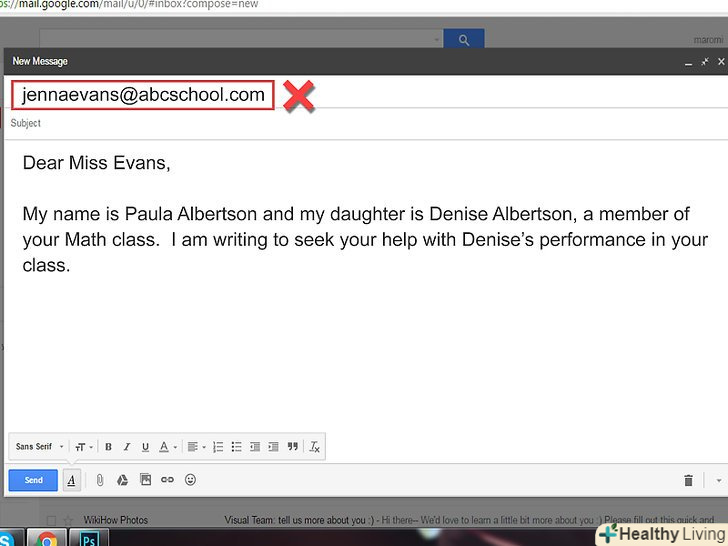The image size is (728, 546).
Task: Insert a link with the chain icon
Action: tap(167, 480)
